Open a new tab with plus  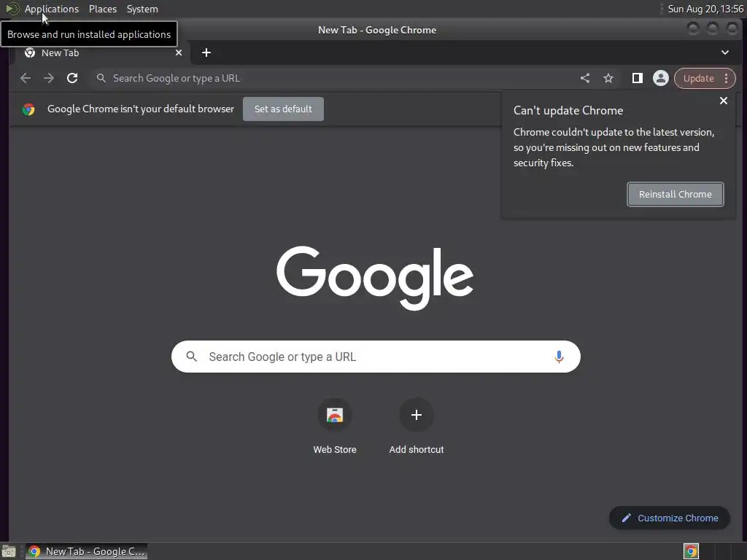pos(206,52)
